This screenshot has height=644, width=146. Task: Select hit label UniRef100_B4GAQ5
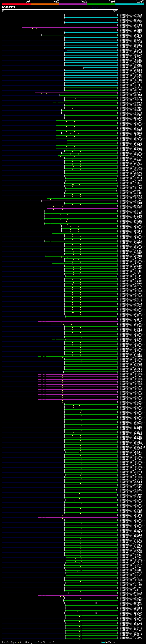point(131,548)
